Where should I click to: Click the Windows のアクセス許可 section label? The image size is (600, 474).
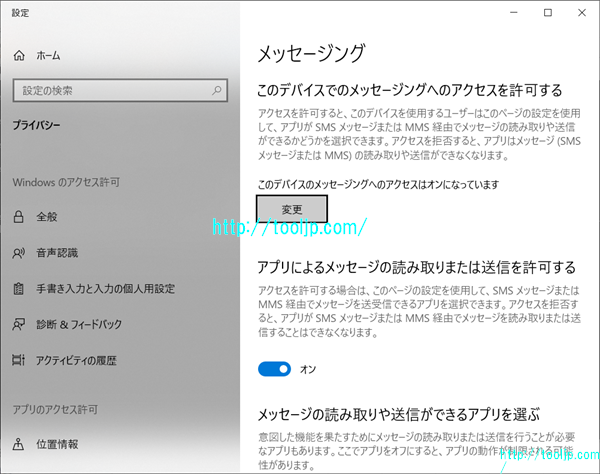66,182
